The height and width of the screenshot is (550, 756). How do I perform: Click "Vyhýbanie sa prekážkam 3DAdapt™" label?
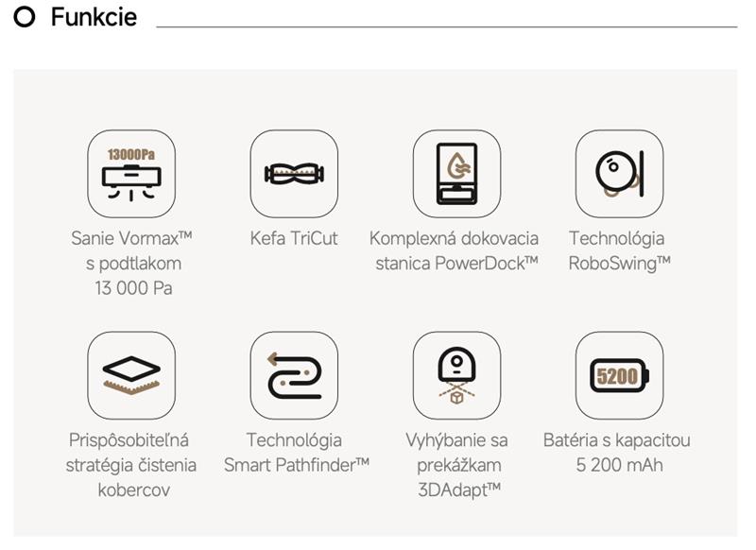coord(456,465)
